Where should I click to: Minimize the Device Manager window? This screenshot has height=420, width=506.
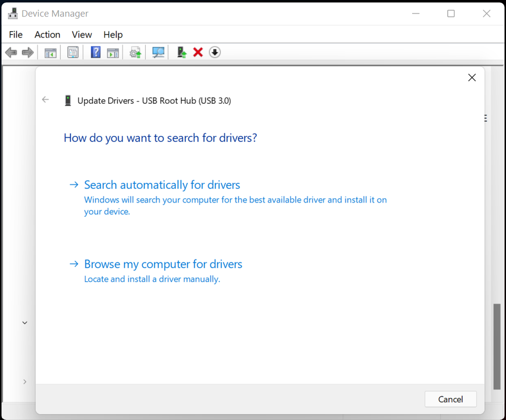416,13
